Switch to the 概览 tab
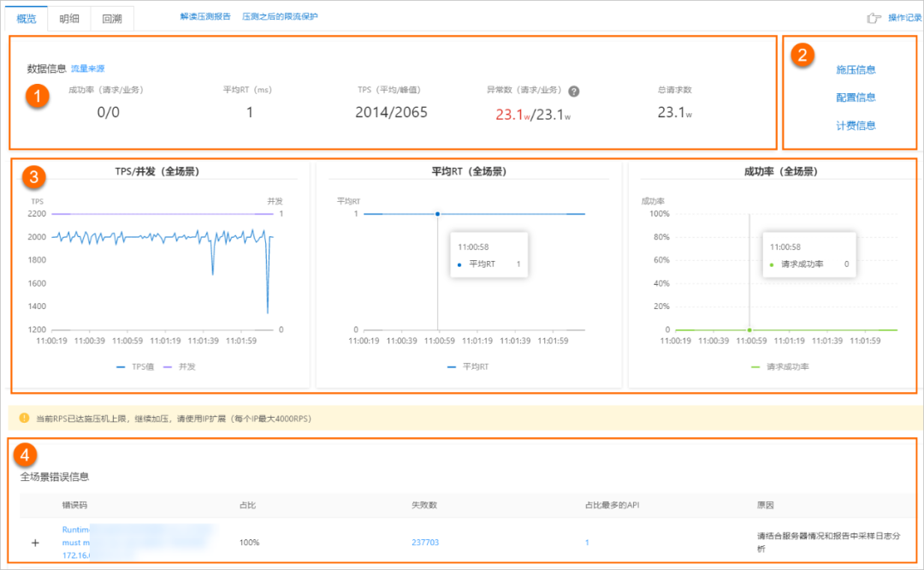Image resolution: width=924 pixels, height=570 pixels. pos(27,18)
